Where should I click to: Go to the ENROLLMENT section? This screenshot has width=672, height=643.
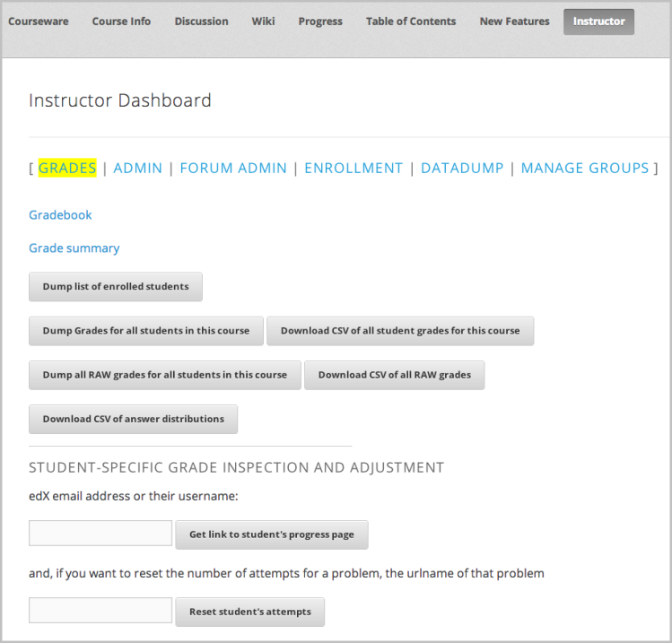[x=353, y=168]
